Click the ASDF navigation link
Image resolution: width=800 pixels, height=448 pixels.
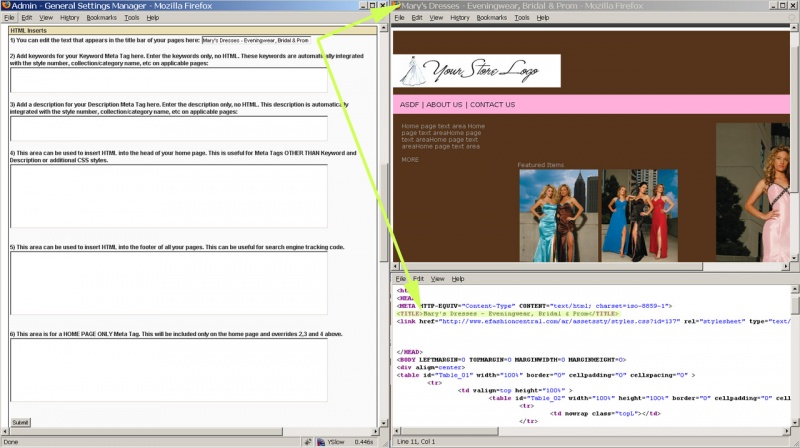[409, 105]
